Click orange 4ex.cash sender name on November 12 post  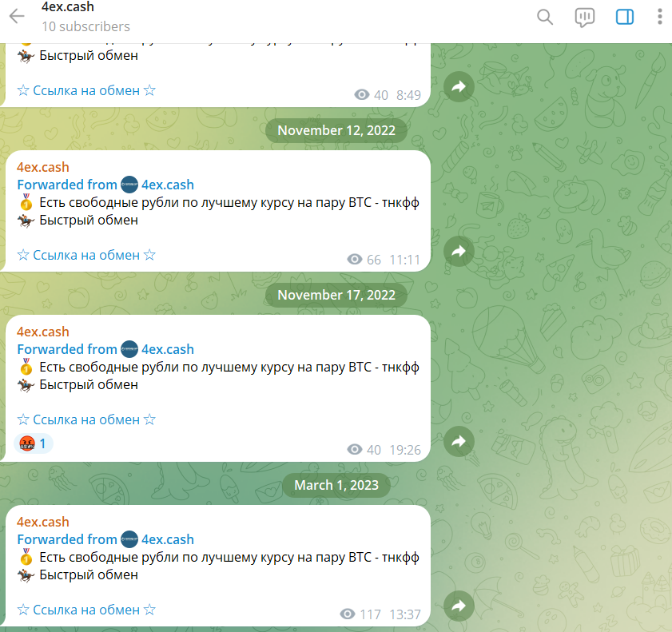click(x=43, y=167)
